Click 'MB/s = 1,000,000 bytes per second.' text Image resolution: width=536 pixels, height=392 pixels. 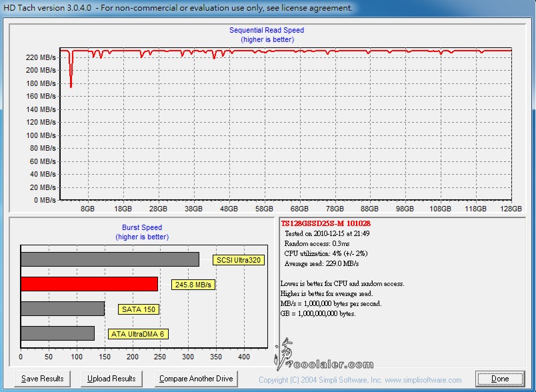point(331,303)
